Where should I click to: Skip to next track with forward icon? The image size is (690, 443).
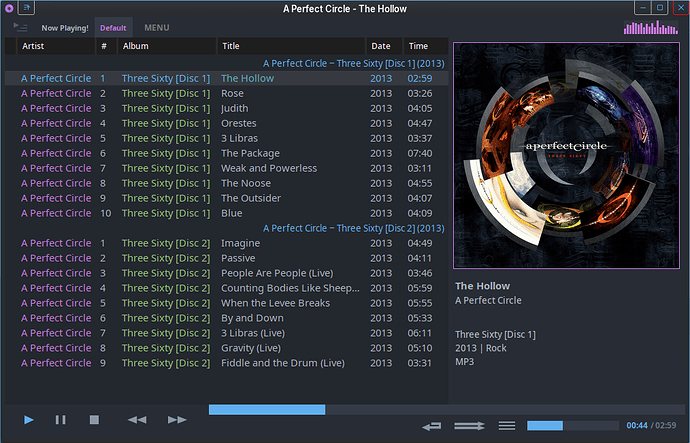tap(177, 420)
